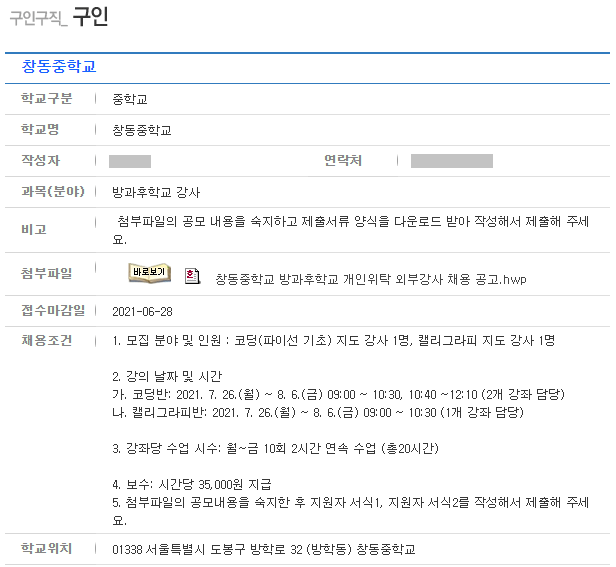Click the 첨부파일 label
This screenshot has height=567, width=616.
pyautogui.click(x=46, y=273)
